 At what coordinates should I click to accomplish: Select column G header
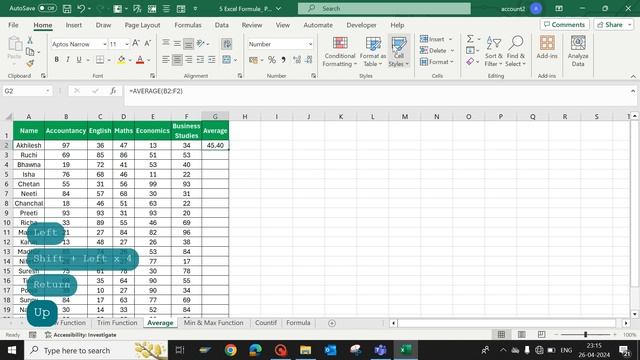pyautogui.click(x=215, y=117)
